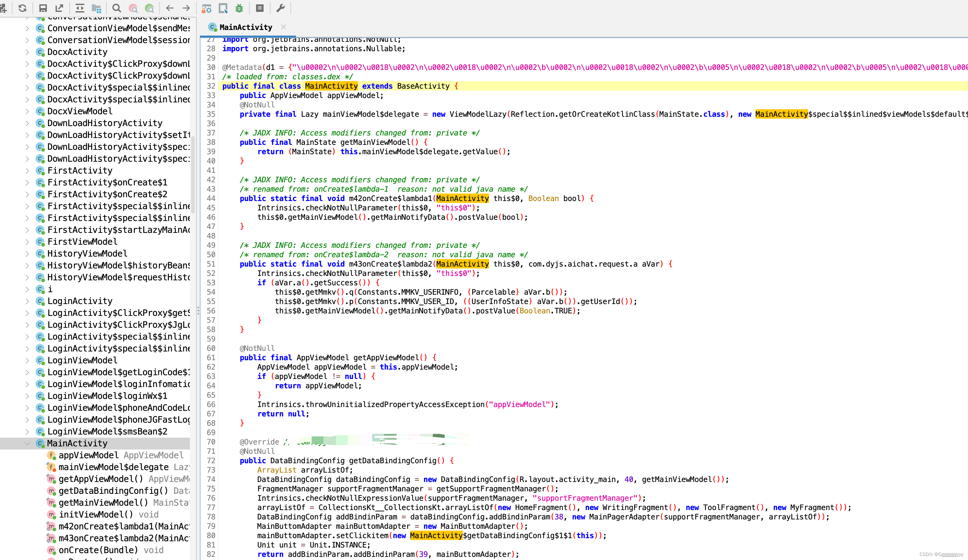Image resolution: width=968 pixels, height=560 pixels.
Task: Select DocxViewModel in the class tree
Action: click(80, 111)
